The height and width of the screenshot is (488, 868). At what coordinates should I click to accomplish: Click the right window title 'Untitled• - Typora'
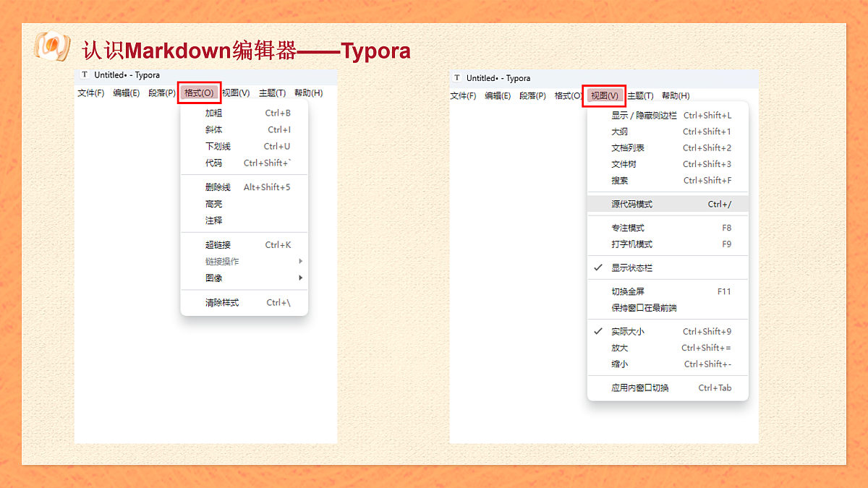pos(498,78)
